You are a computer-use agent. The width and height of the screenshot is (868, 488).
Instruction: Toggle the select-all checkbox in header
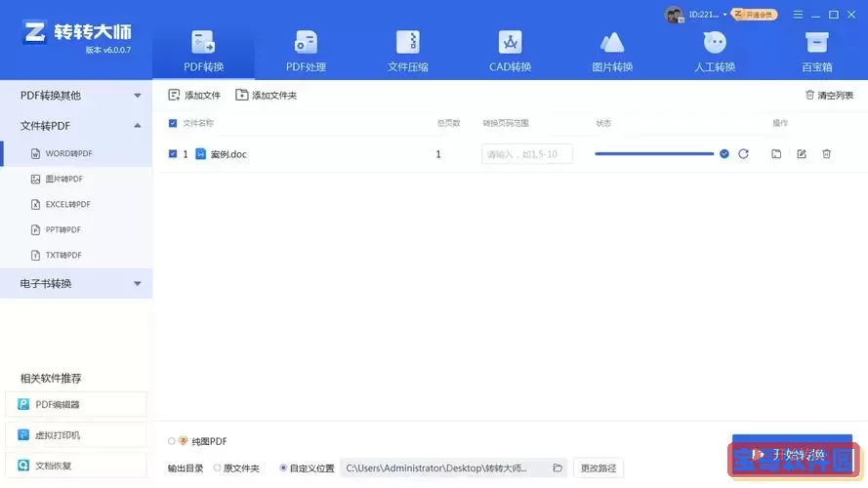point(173,123)
